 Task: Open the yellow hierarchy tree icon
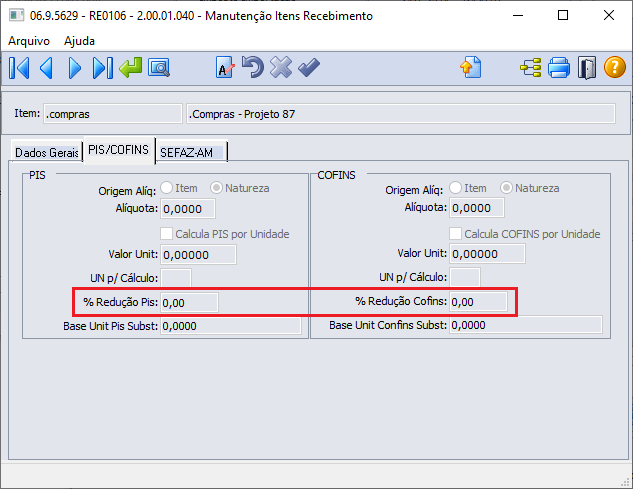530,67
